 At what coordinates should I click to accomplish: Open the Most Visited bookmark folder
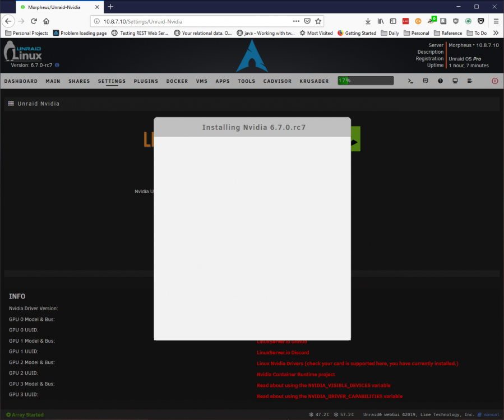pos(316,33)
